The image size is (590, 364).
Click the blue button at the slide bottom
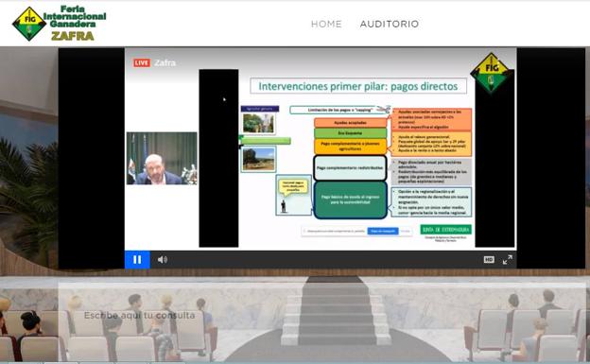[383, 231]
